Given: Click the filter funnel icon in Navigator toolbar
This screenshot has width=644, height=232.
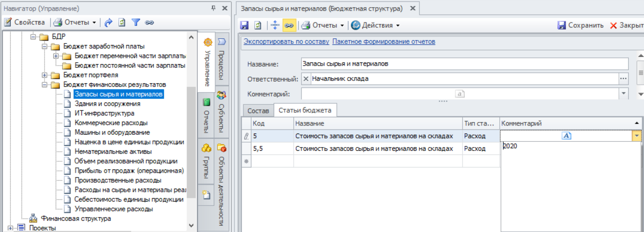Looking at the screenshot, I should tap(136, 23).
